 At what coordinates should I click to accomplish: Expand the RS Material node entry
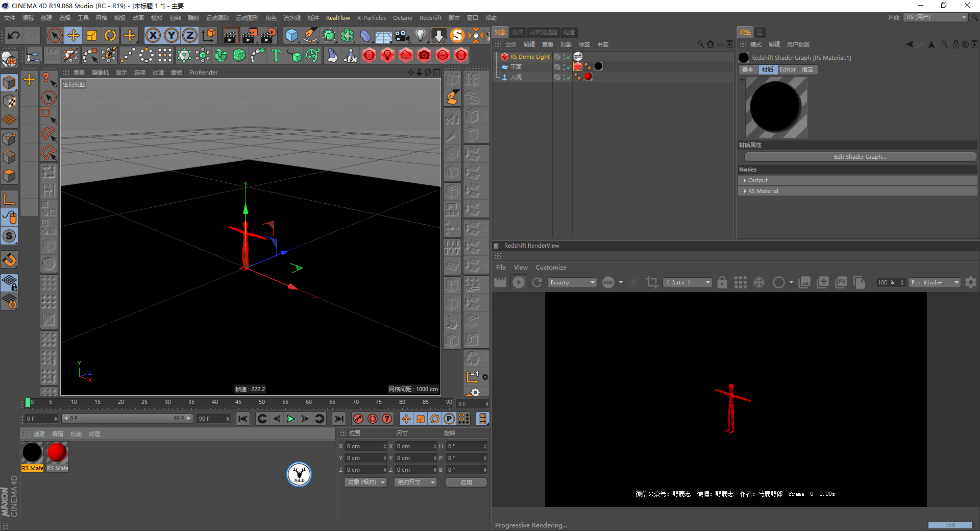point(745,191)
